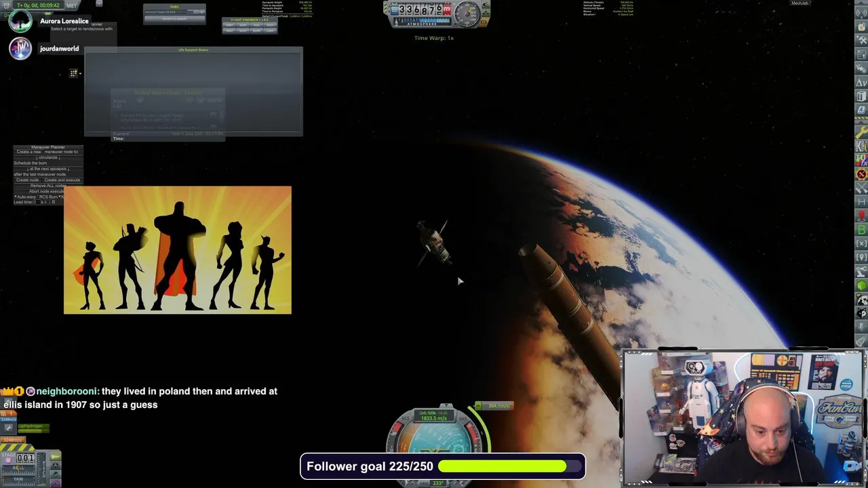Click the stage number counter display
The height and width of the screenshot is (488, 868).
[x=26, y=458]
